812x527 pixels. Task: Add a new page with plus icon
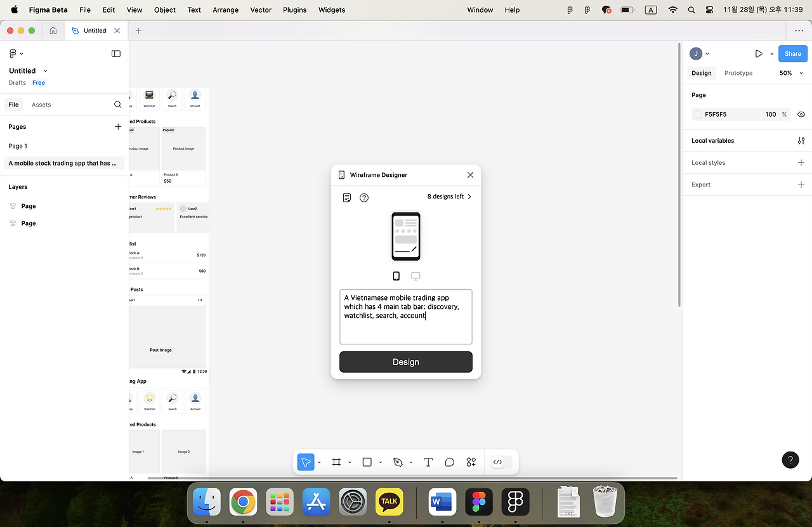click(118, 127)
